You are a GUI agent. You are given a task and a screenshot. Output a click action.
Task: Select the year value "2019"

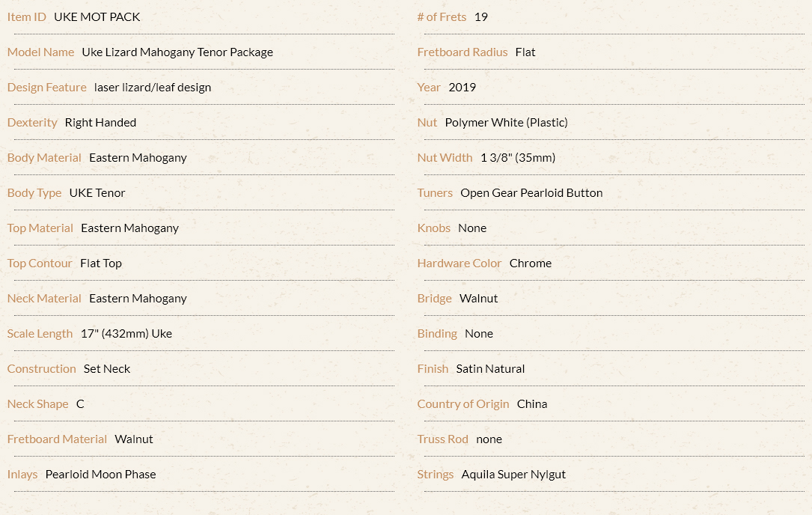(x=462, y=88)
